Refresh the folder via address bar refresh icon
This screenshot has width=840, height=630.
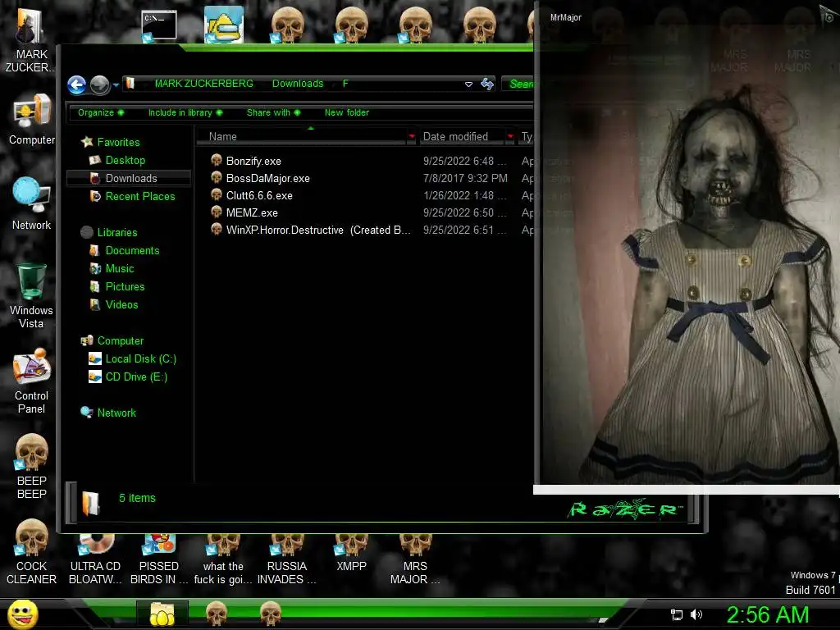[x=487, y=84]
